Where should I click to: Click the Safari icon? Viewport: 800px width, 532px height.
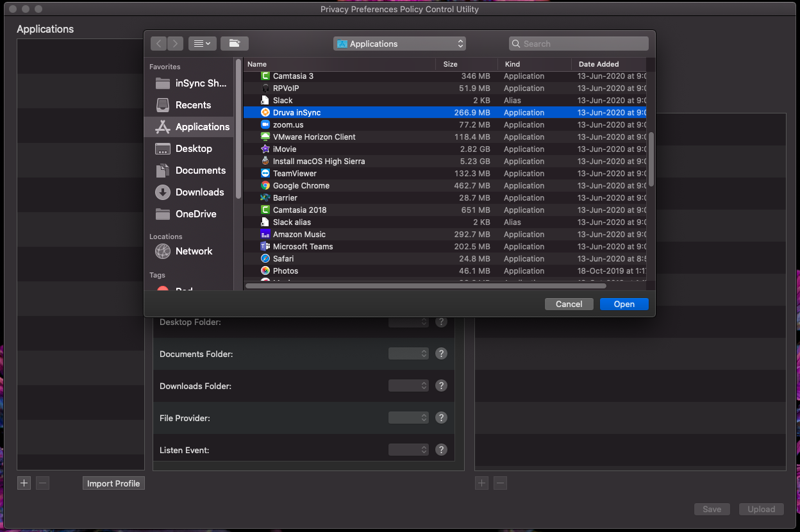pos(265,259)
